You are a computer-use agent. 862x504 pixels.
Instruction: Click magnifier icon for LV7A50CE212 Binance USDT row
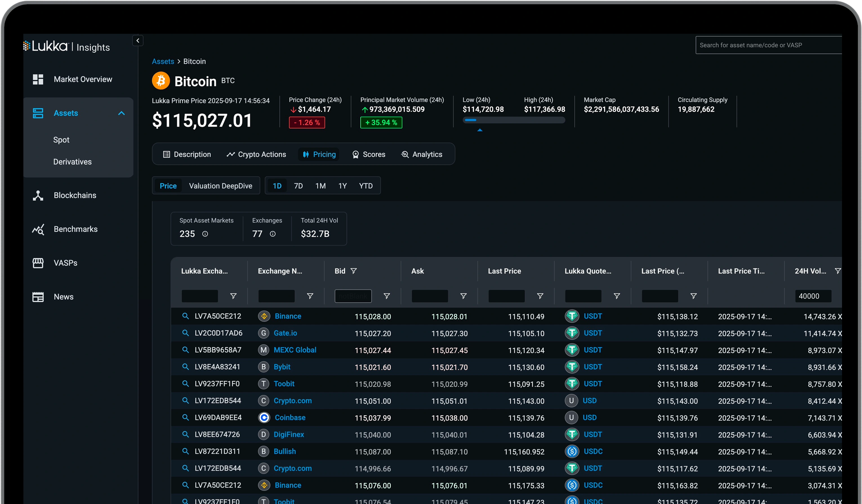pos(185,316)
